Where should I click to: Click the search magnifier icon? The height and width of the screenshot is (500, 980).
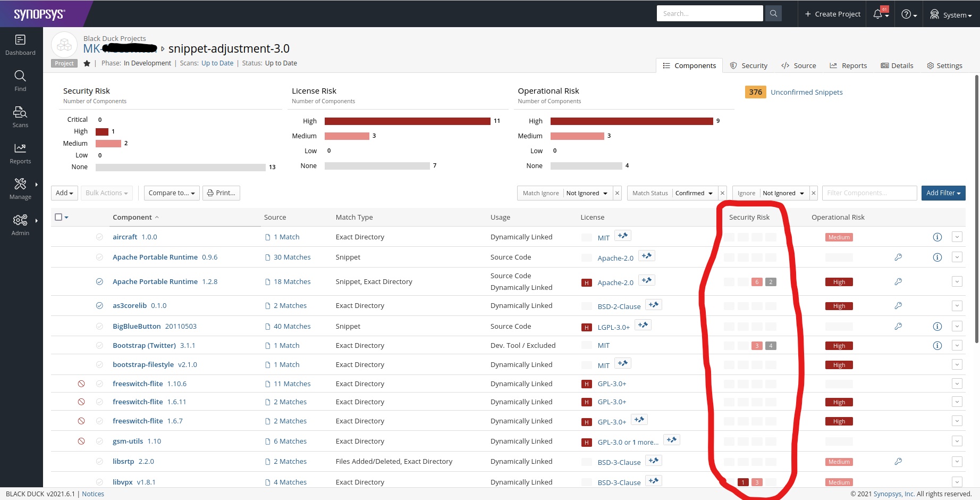[773, 13]
